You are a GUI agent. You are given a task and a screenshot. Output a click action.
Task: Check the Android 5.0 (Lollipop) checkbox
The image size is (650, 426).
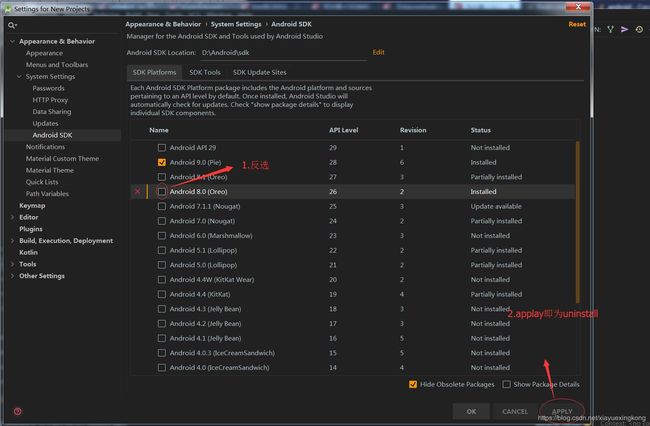162,265
